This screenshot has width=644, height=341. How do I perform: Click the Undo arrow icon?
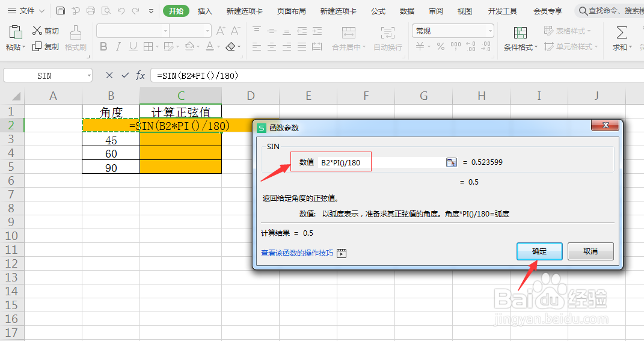tap(121, 11)
